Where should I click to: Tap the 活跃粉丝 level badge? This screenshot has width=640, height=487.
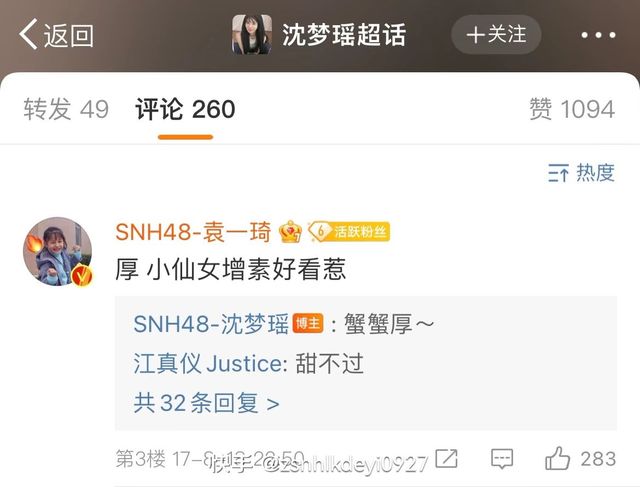[x=349, y=232]
